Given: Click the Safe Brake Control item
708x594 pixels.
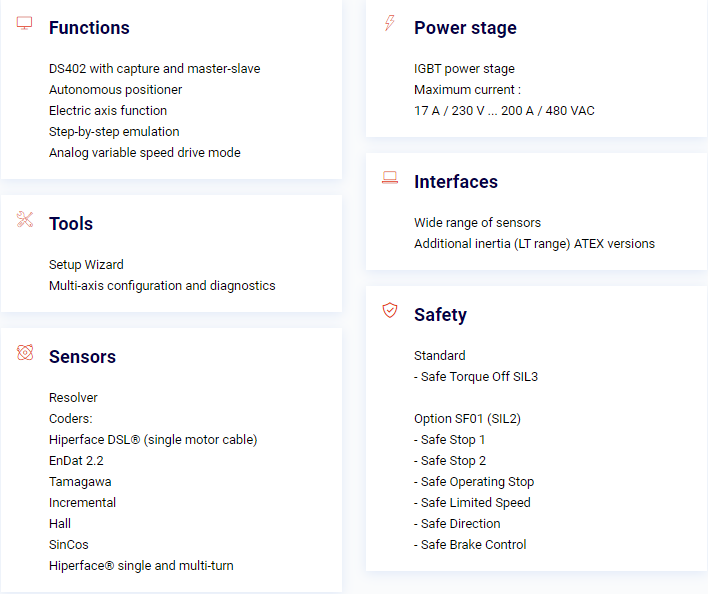Looking at the screenshot, I should point(470,545).
